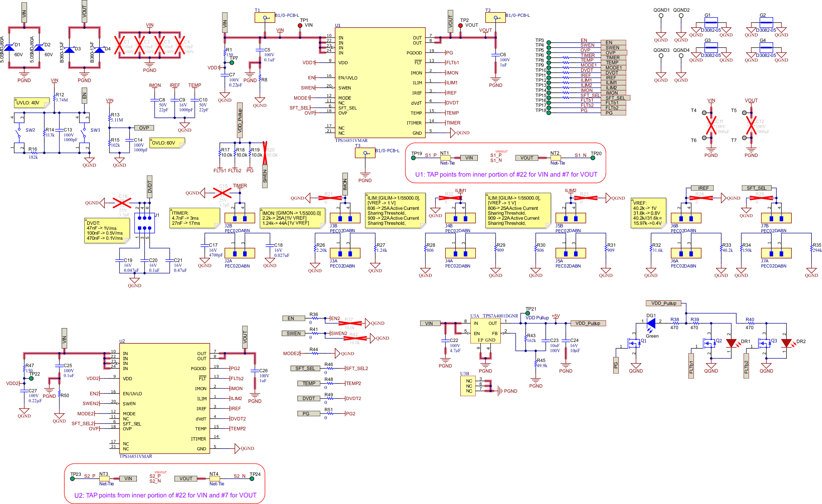Viewport: 822px width, 504px height.
Task: Click the B1/0-PCB-L shunt jumper T2
Action: 495,17
